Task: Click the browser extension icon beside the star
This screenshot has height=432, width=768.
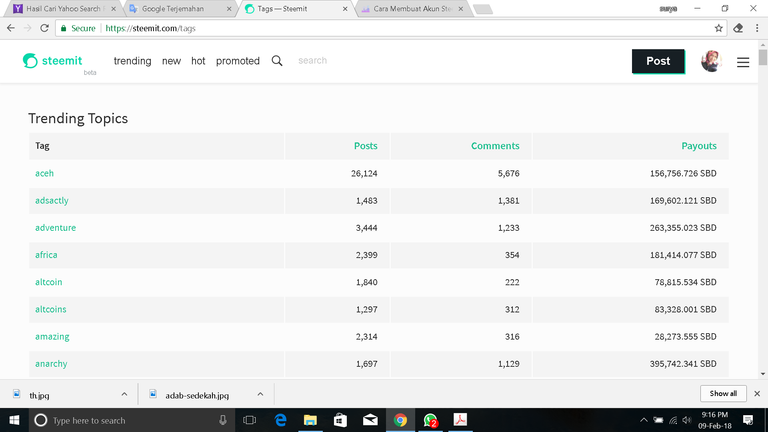Action: (x=738, y=28)
